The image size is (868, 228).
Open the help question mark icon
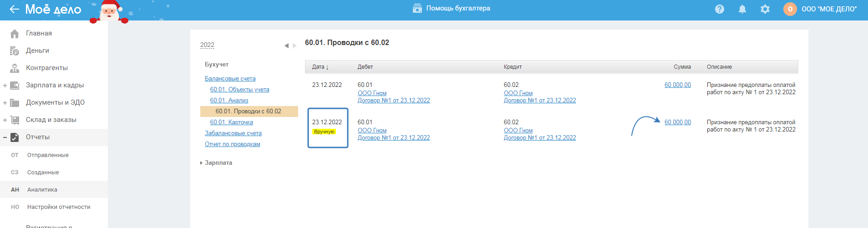point(720,9)
